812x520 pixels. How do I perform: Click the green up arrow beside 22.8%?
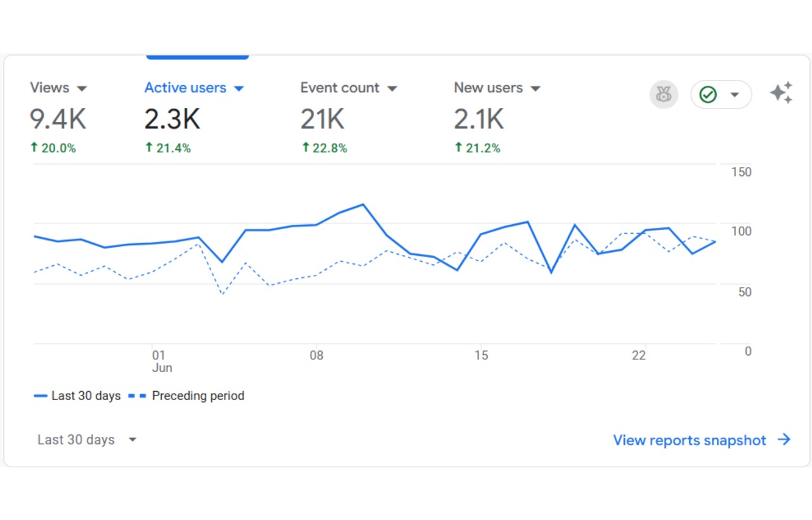click(x=305, y=147)
